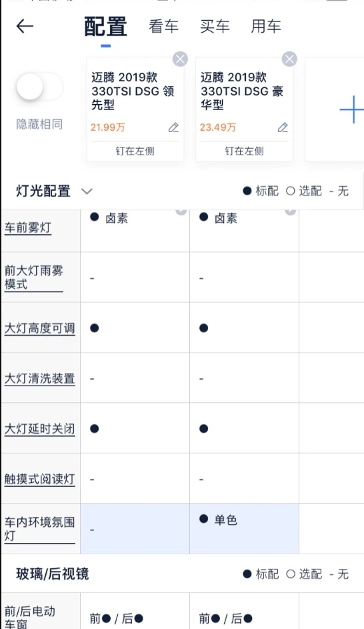The height and width of the screenshot is (629, 364).
Task: Expand the 灯光配置 section dropdown
Action: pyautogui.click(x=87, y=191)
